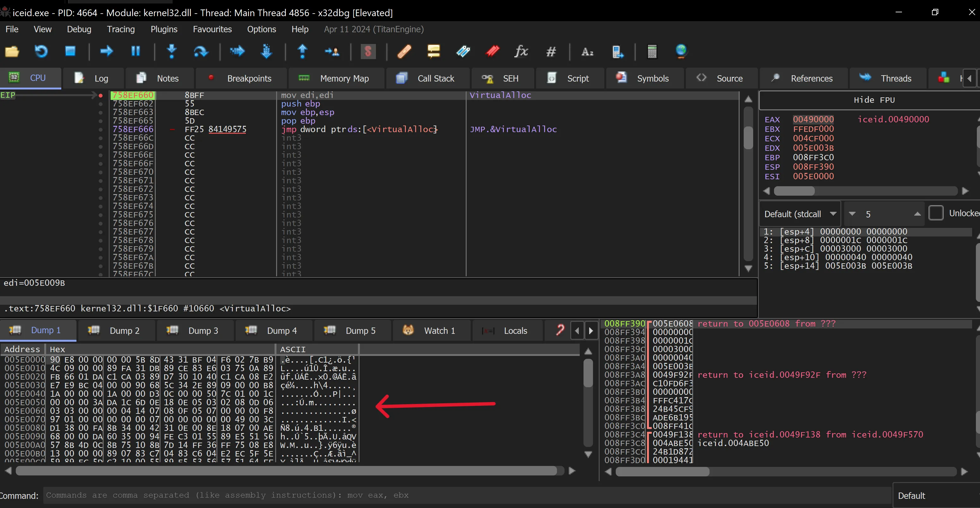Select dump row at address 005E0040

[181, 394]
